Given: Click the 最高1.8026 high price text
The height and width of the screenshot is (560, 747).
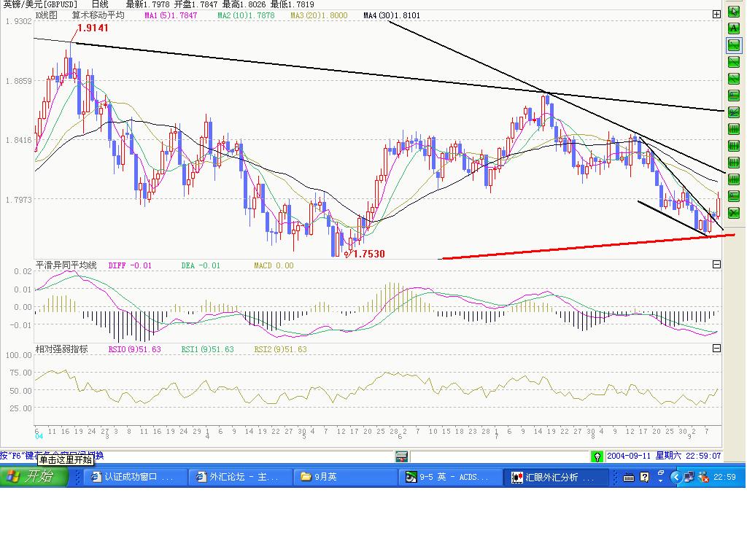Looking at the screenshot, I should (x=244, y=4).
